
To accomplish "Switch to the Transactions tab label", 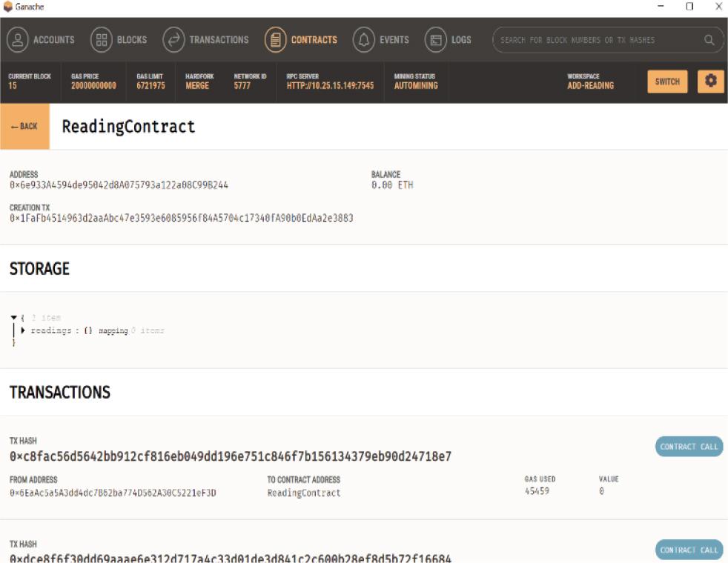I will tap(219, 40).
